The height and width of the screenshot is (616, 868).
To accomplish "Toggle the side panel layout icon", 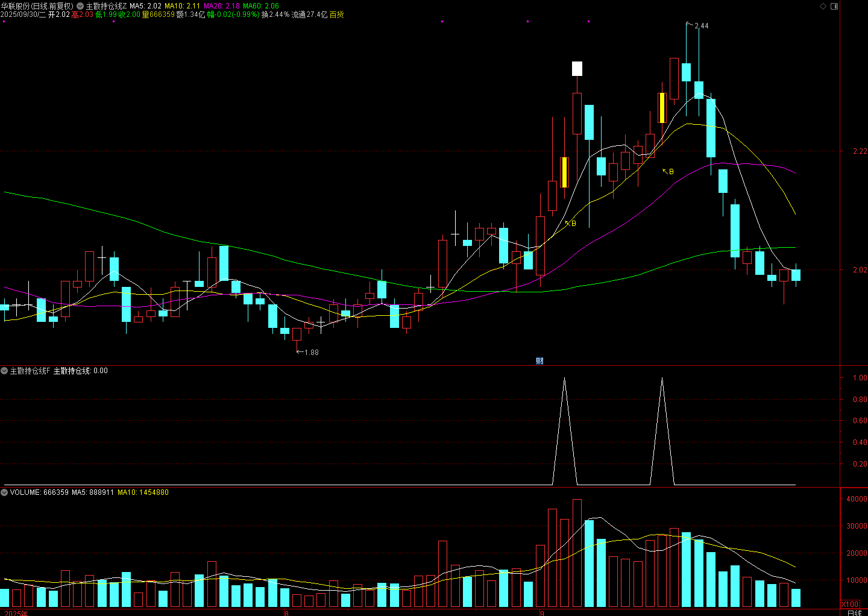I will [x=834, y=6].
